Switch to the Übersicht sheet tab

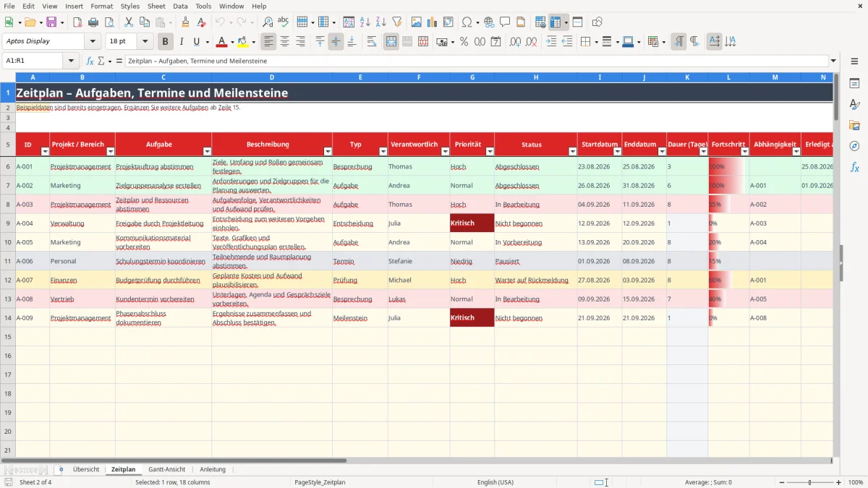click(x=86, y=469)
